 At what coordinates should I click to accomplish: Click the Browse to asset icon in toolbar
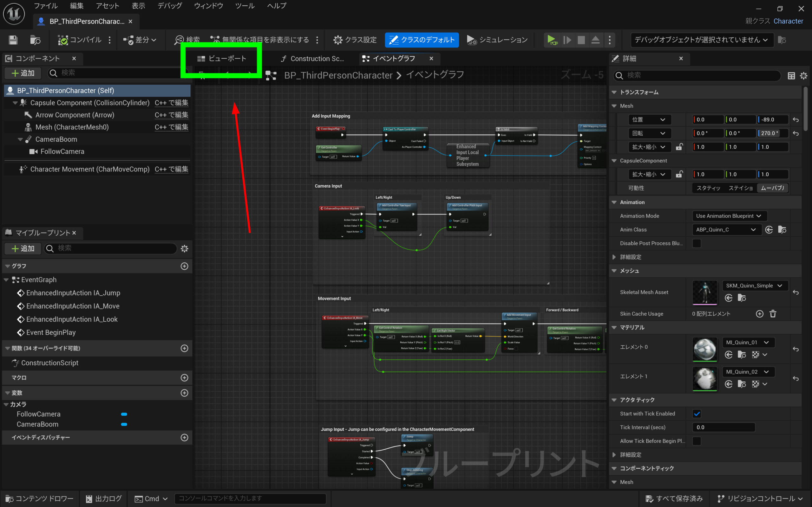pyautogui.click(x=35, y=40)
